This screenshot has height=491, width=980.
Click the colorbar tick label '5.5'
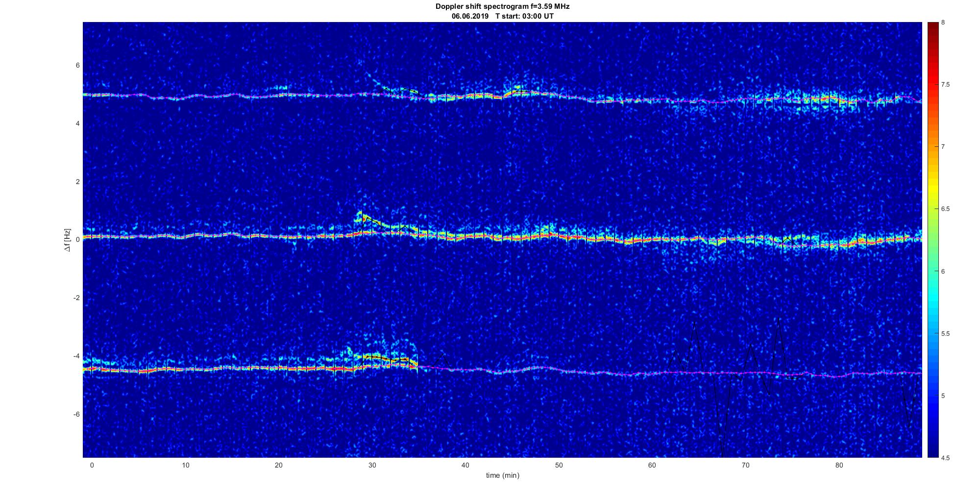click(945, 334)
